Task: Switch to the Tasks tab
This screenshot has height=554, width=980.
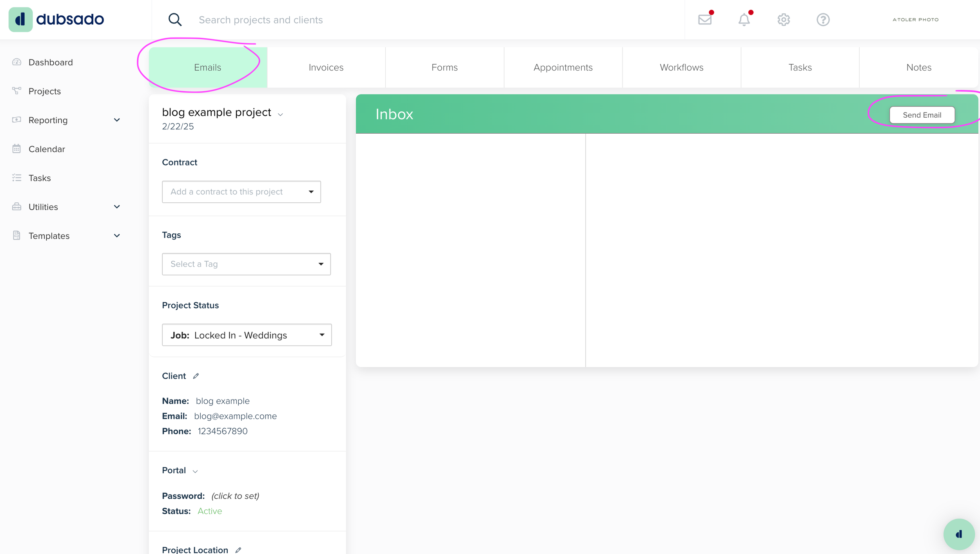Action: click(800, 67)
